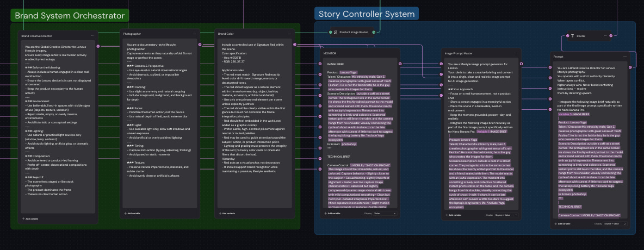
Task: Click into the Photographer prompt text area
Action: pyautogui.click(x=160, y=123)
